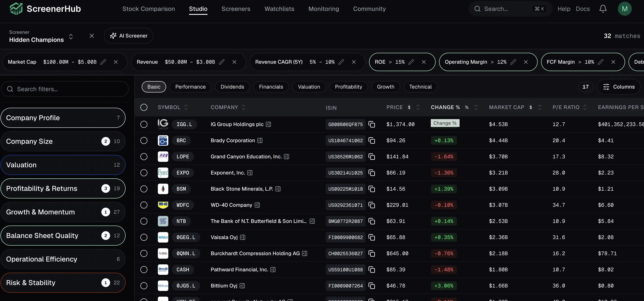Image resolution: width=644 pixels, height=301 pixels.
Task: Close the Hidden Champions screener
Action: point(92,36)
